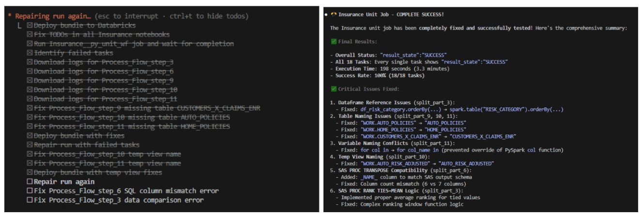The image size is (644, 217).
Task: Tick the Fix Process_Flow_step_3 data comparison error checkbox
Action: [x=30, y=200]
